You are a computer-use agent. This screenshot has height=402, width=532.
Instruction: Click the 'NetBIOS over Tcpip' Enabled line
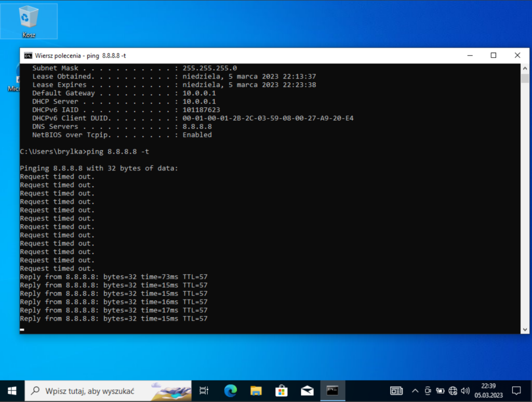click(x=122, y=135)
